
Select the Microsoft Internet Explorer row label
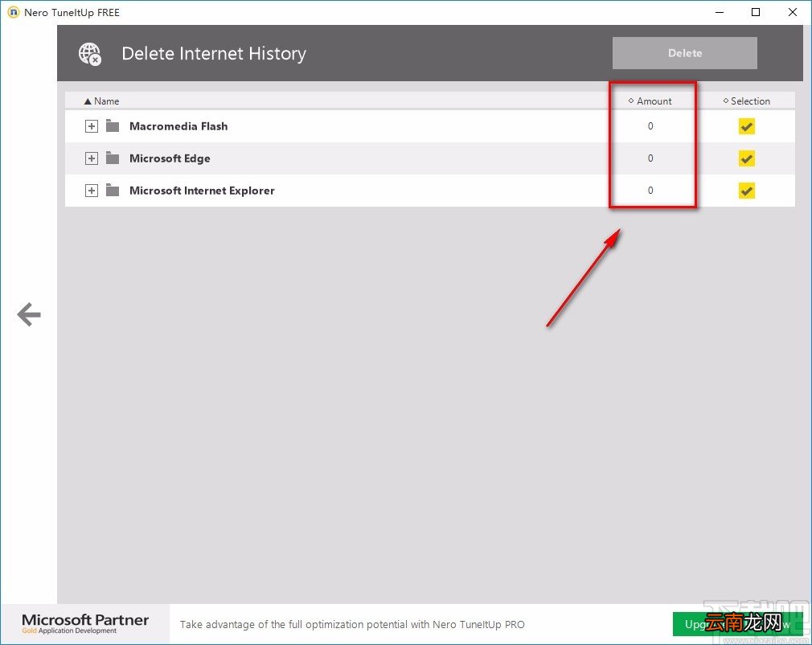click(202, 190)
